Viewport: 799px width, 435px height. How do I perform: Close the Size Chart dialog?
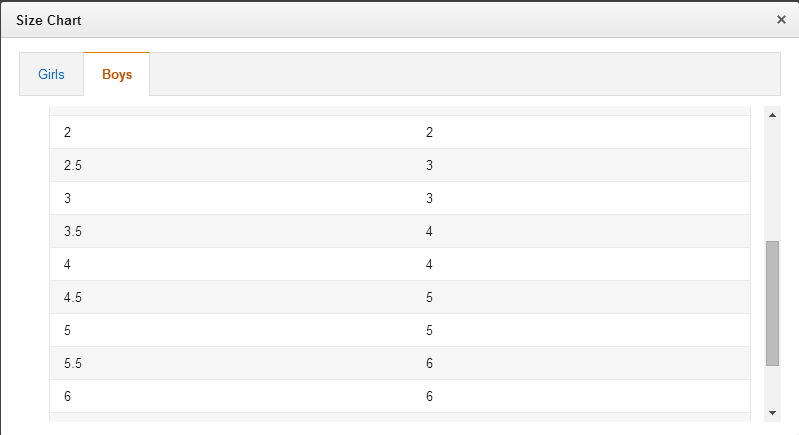click(781, 20)
